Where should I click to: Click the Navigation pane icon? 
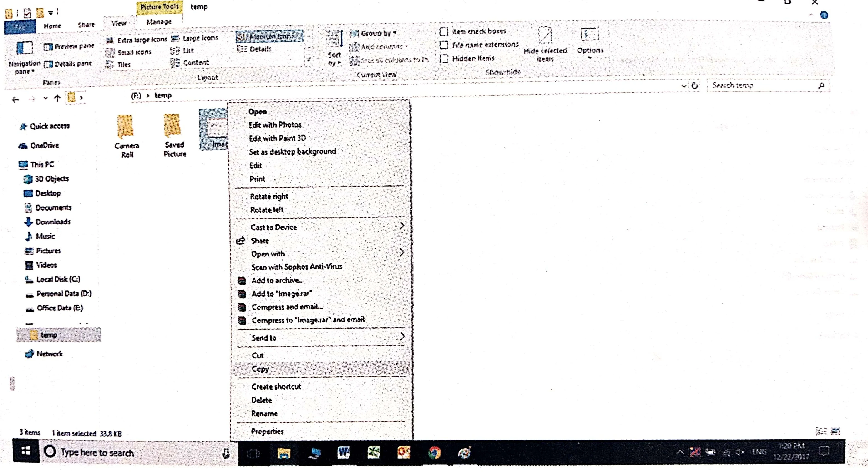(x=24, y=48)
